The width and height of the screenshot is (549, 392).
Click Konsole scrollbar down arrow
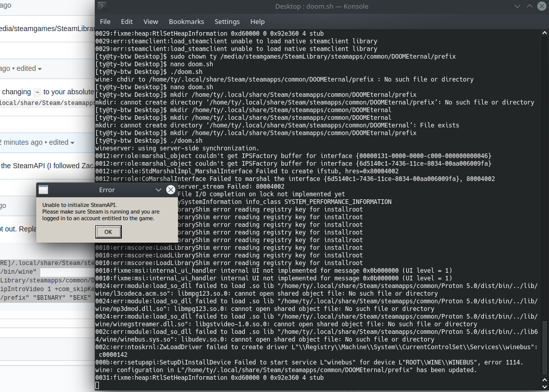544,386
